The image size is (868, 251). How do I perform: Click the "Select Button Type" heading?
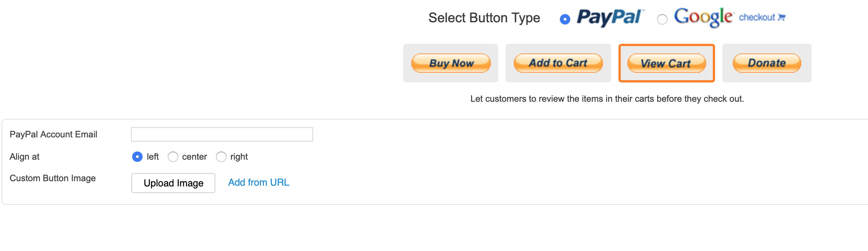point(484,18)
